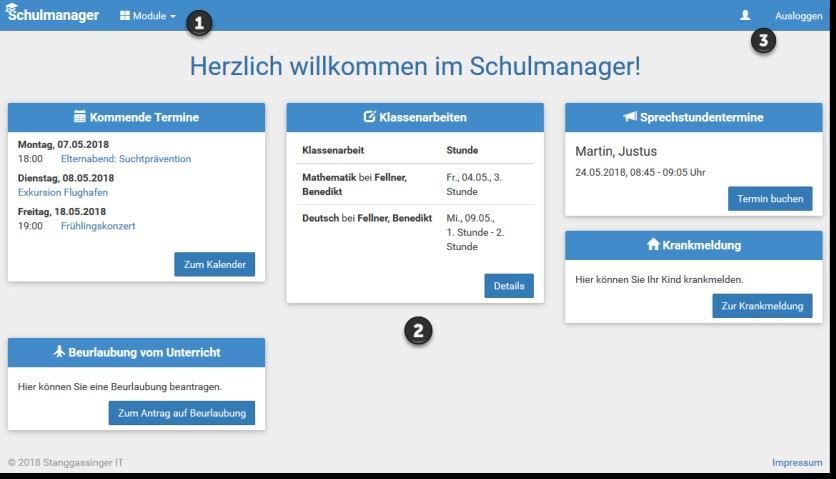Open the Impressum footer link
This screenshot has height=479, width=836.
tap(797, 462)
